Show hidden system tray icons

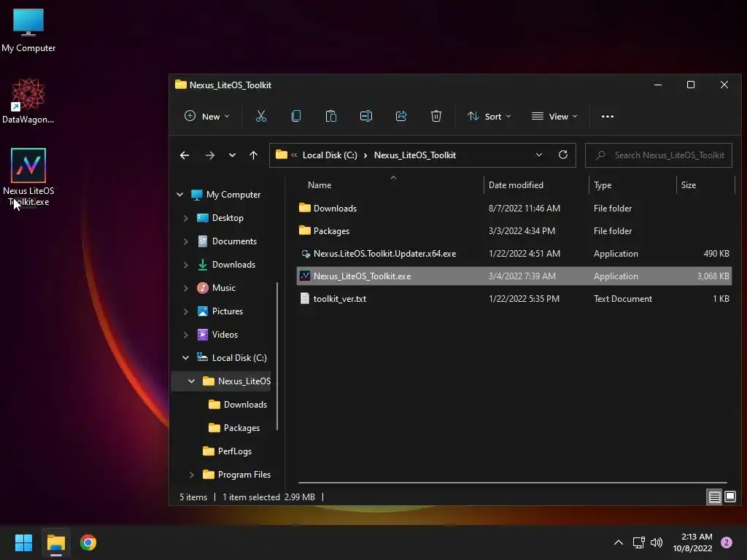[619, 542]
